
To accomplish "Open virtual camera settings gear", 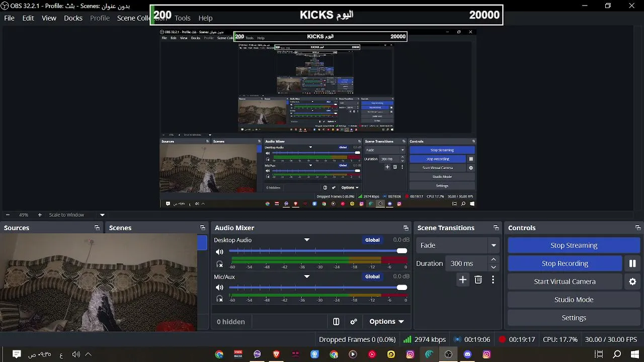I will pyautogui.click(x=632, y=282).
